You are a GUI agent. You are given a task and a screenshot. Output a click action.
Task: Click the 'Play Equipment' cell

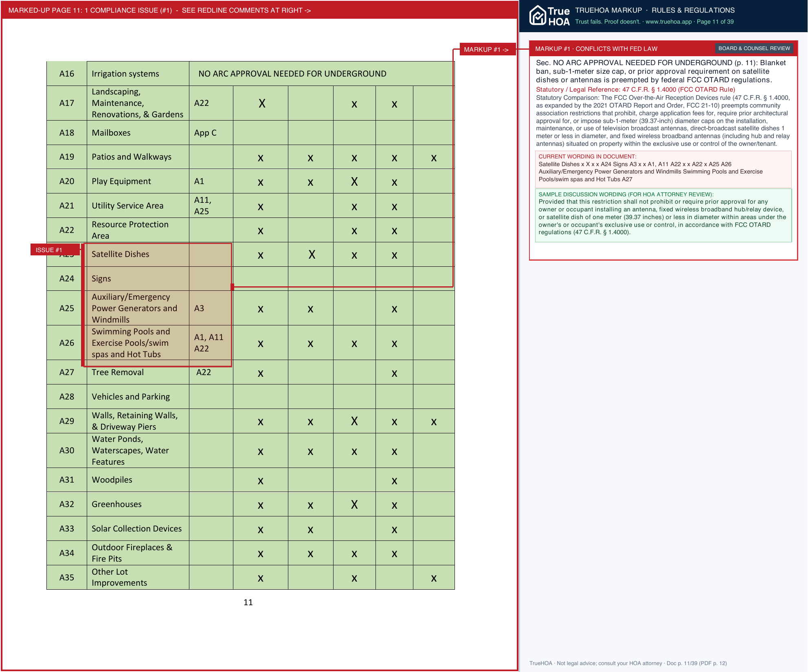[x=138, y=181]
